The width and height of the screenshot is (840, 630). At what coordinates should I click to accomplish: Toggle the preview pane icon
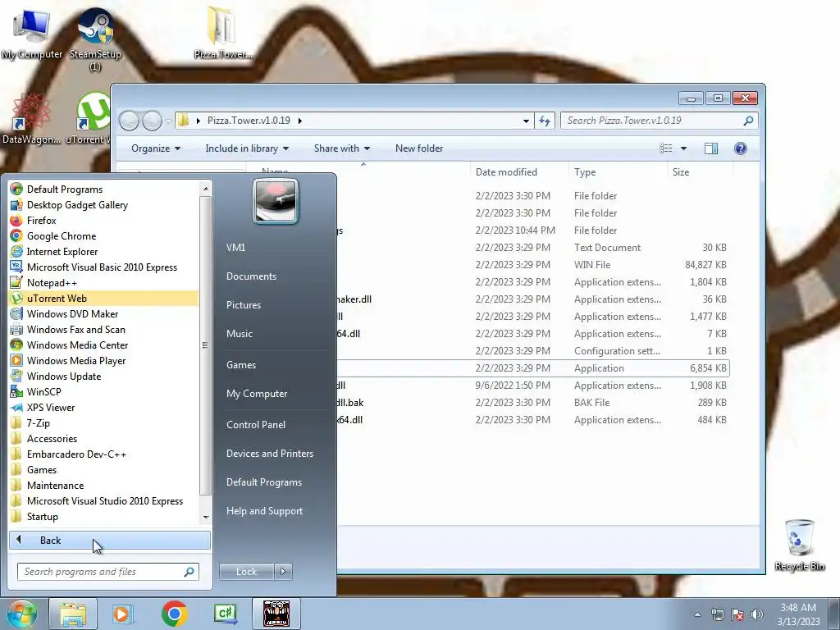(x=711, y=148)
